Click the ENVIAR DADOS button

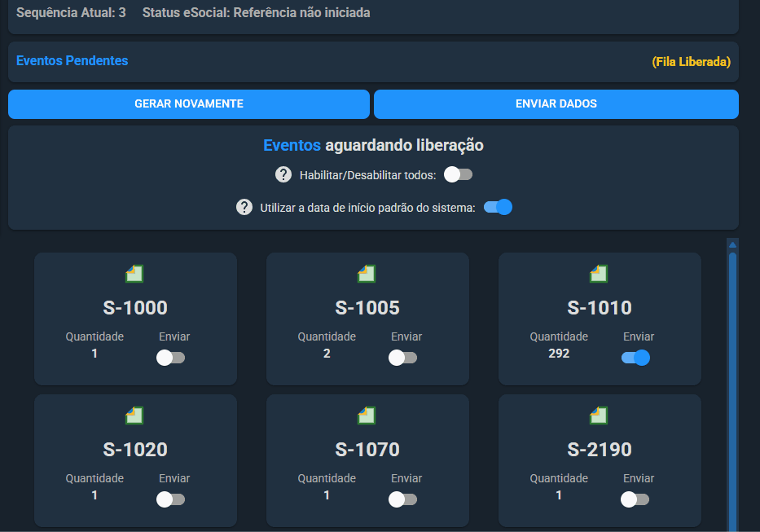556,103
